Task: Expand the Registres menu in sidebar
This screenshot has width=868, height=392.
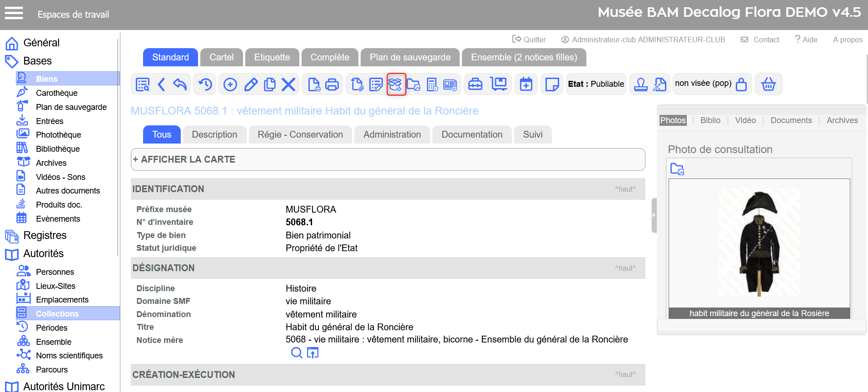Action: click(45, 235)
